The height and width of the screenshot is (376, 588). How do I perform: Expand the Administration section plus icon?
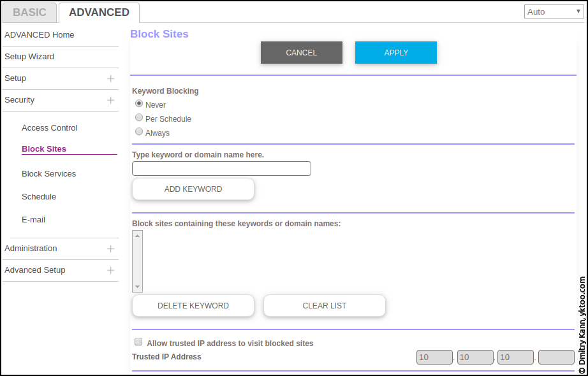[x=110, y=249]
